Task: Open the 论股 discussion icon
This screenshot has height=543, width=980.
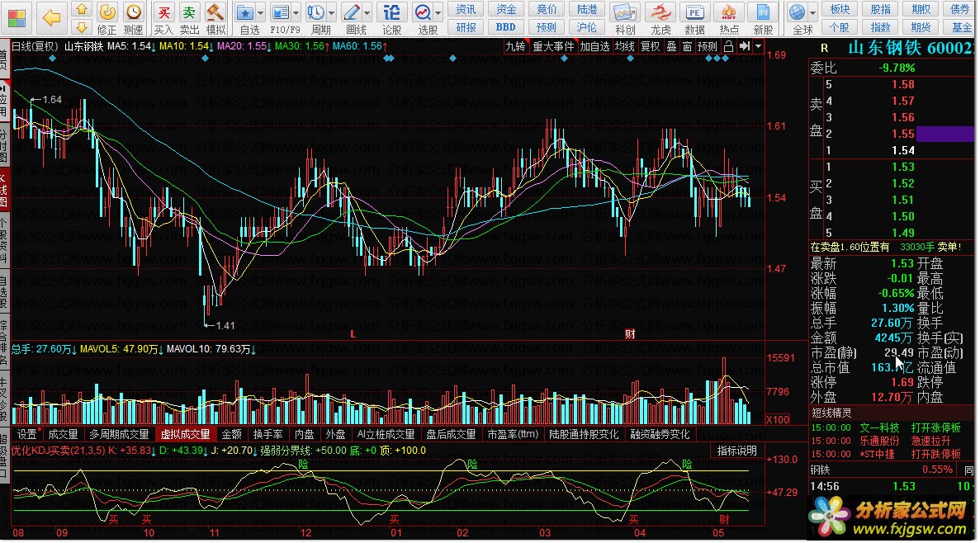Action: [392, 18]
